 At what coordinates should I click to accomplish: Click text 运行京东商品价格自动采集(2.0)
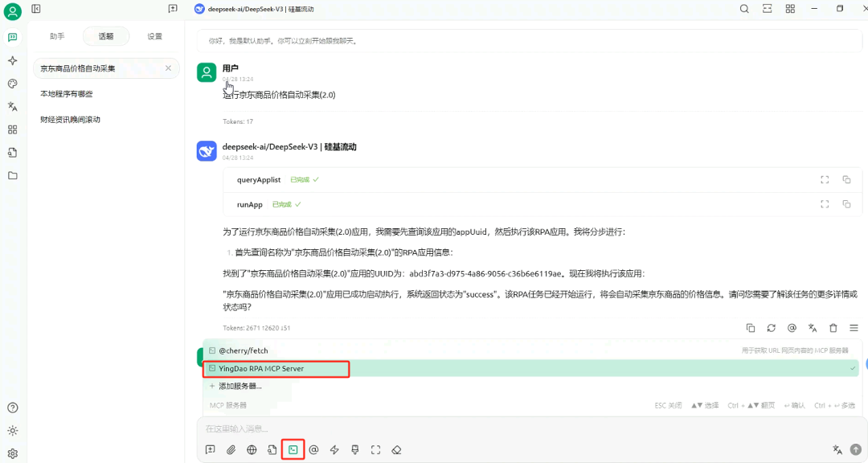(279, 95)
